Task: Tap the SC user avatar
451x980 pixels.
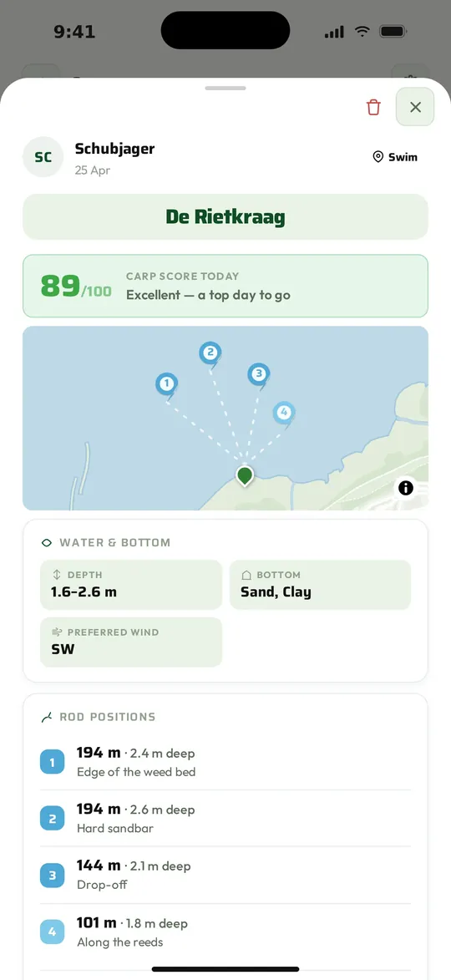Action: coord(43,157)
